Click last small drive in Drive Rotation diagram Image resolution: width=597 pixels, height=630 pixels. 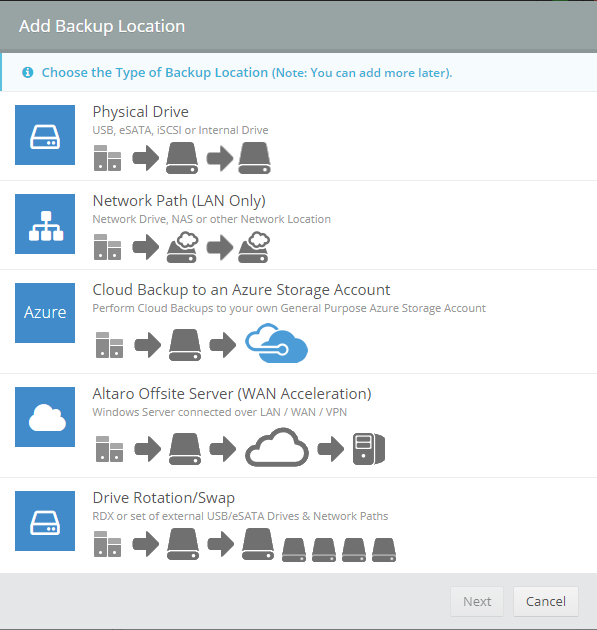[x=384, y=550]
